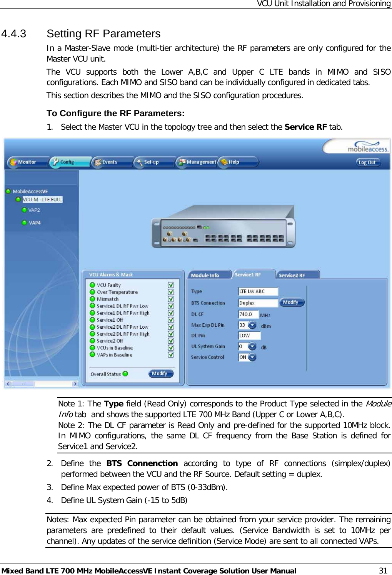Click tree panel scrollbar left arrow
The image size is (392, 575).
[8, 384]
